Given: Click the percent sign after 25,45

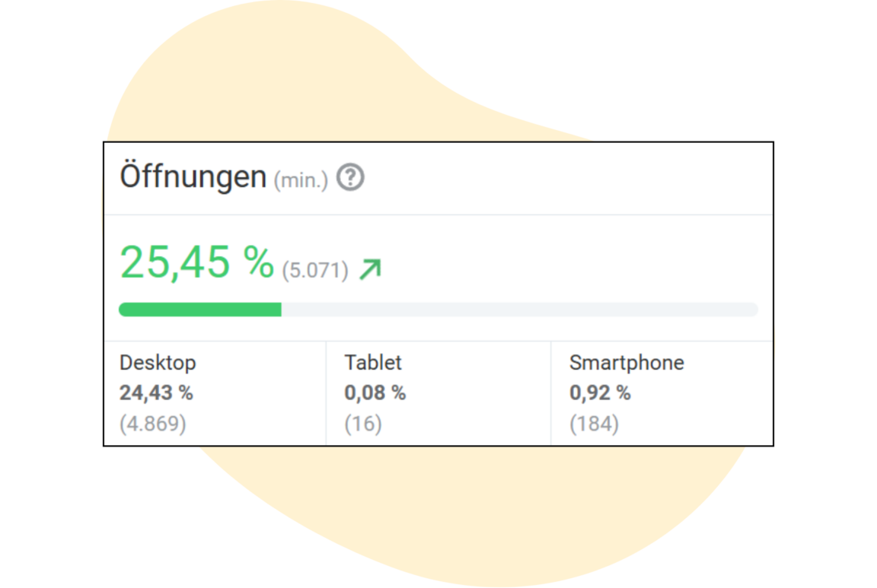Looking at the screenshot, I should tap(258, 262).
